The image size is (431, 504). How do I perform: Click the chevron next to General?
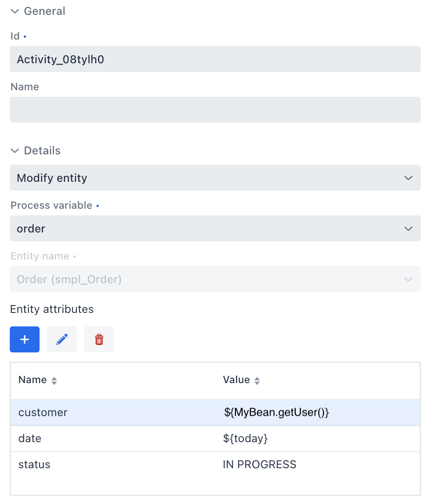tap(14, 11)
